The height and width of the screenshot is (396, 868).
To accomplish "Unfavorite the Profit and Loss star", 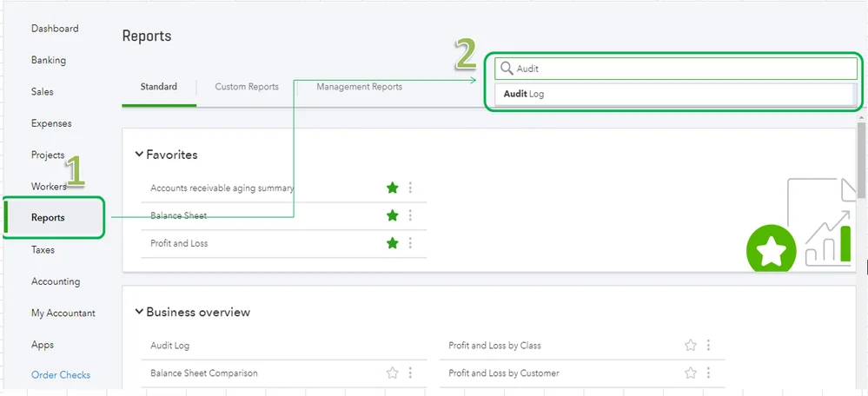I will click(393, 243).
